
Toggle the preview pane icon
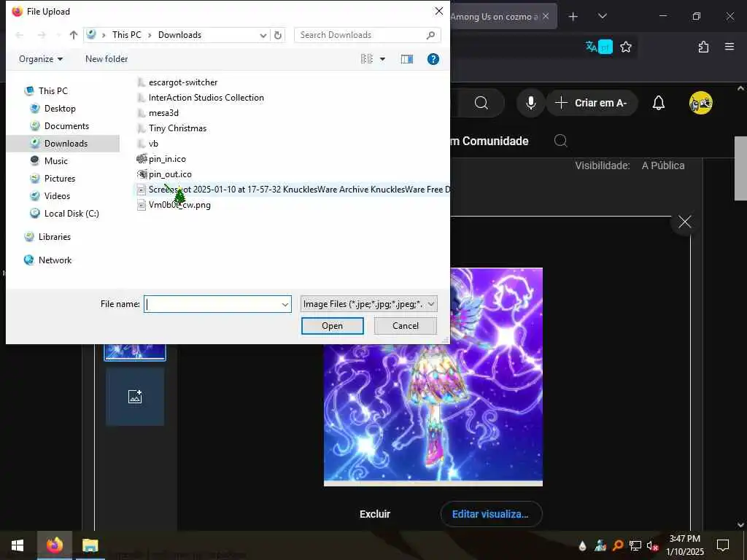pos(407,59)
